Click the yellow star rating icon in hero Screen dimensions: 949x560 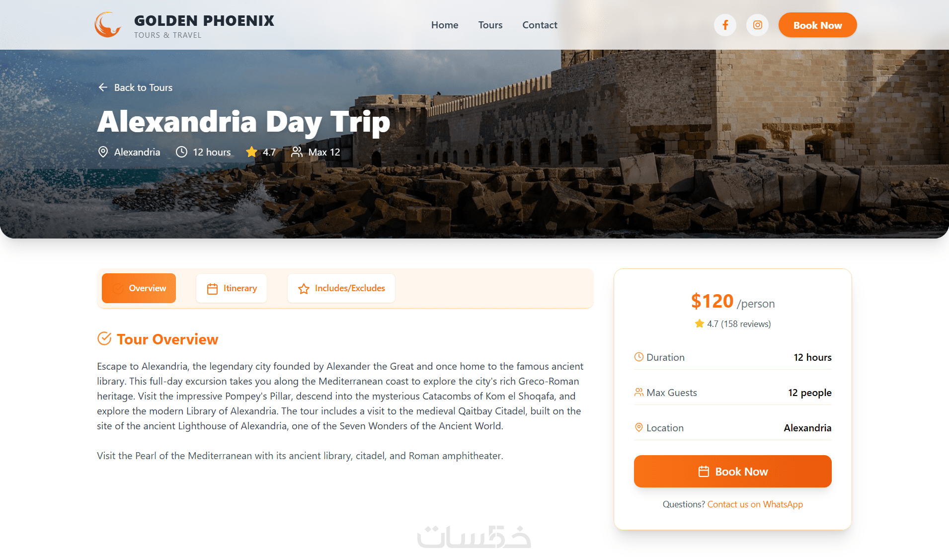tap(252, 152)
